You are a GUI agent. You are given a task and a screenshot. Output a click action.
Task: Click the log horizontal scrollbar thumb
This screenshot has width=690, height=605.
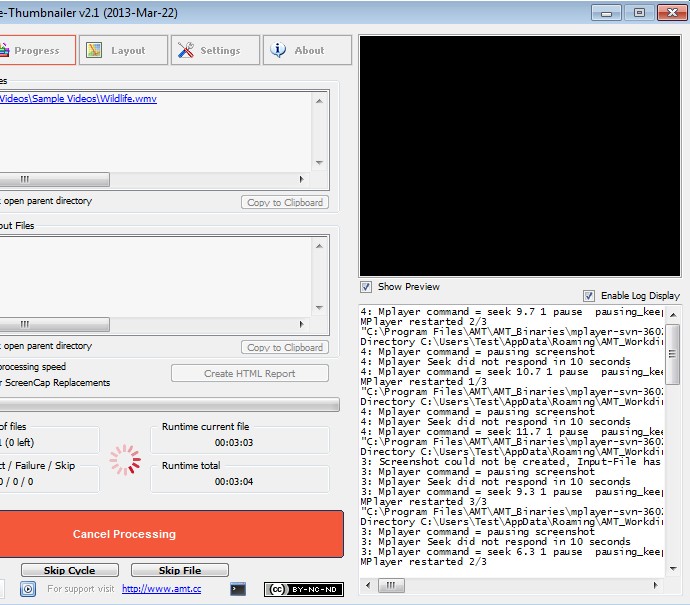coord(391,585)
